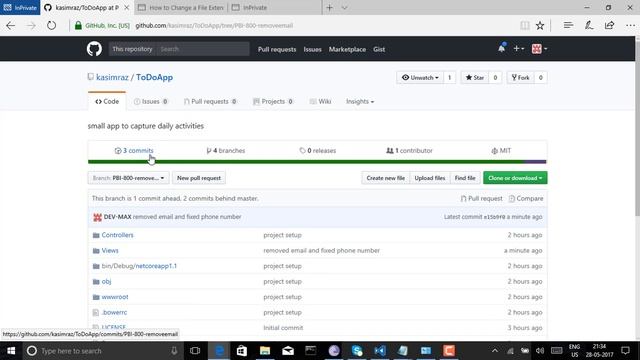Open Visual Studio Code from taskbar

tap(380, 351)
